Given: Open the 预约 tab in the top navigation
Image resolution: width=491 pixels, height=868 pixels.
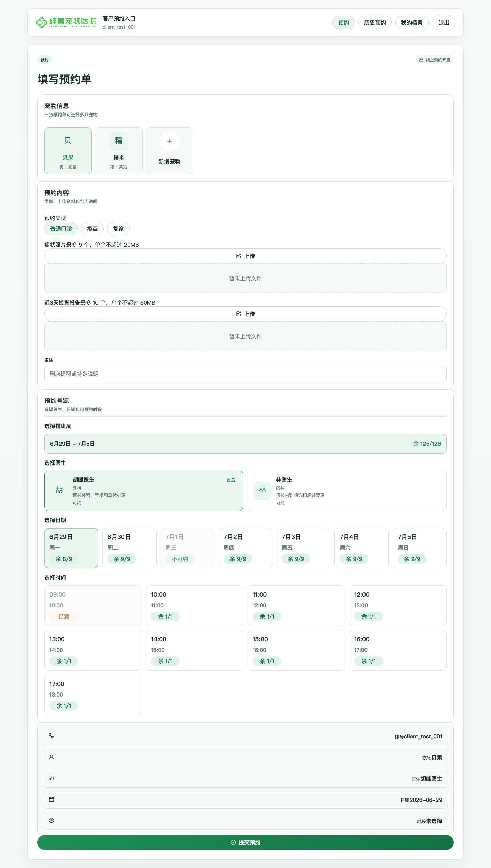Looking at the screenshot, I should [x=344, y=22].
